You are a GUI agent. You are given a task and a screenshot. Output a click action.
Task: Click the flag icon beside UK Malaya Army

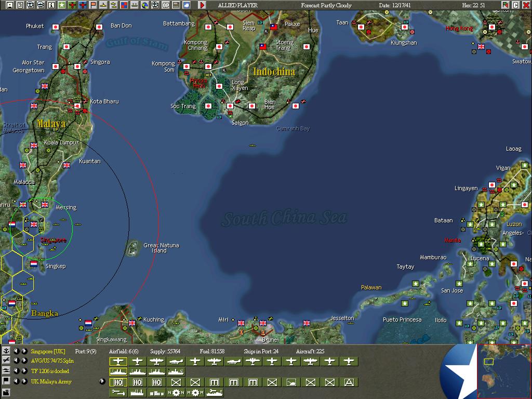click(x=6, y=381)
